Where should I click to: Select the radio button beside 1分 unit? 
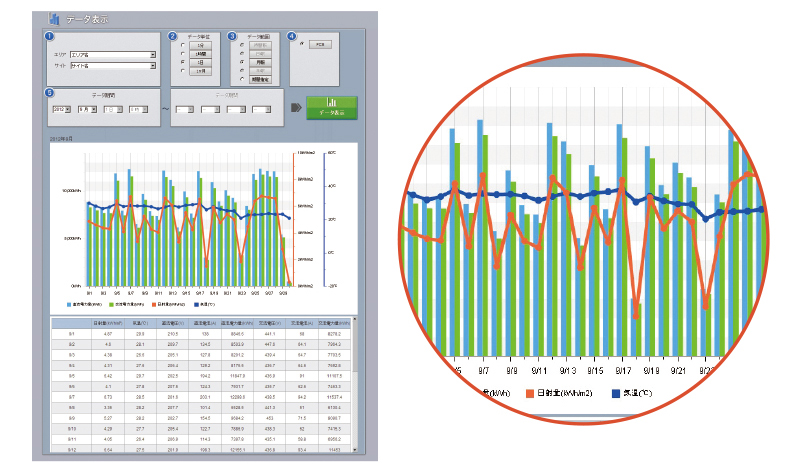point(183,45)
